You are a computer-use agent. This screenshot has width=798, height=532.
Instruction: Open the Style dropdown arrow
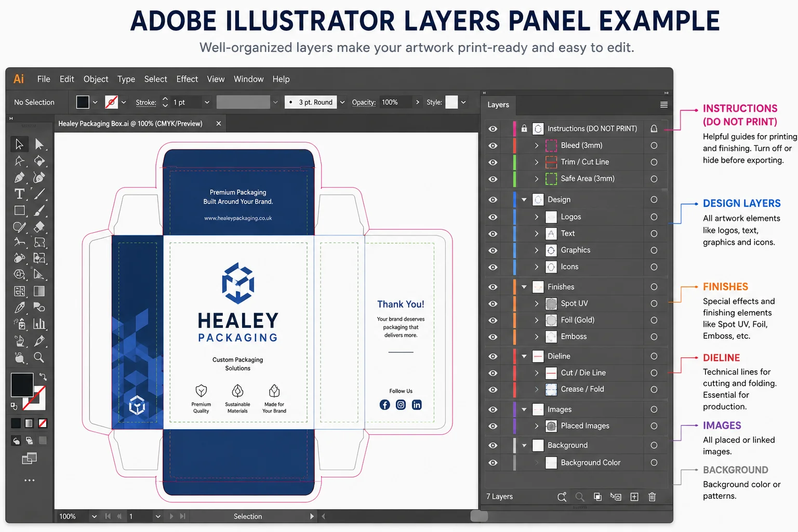(463, 102)
